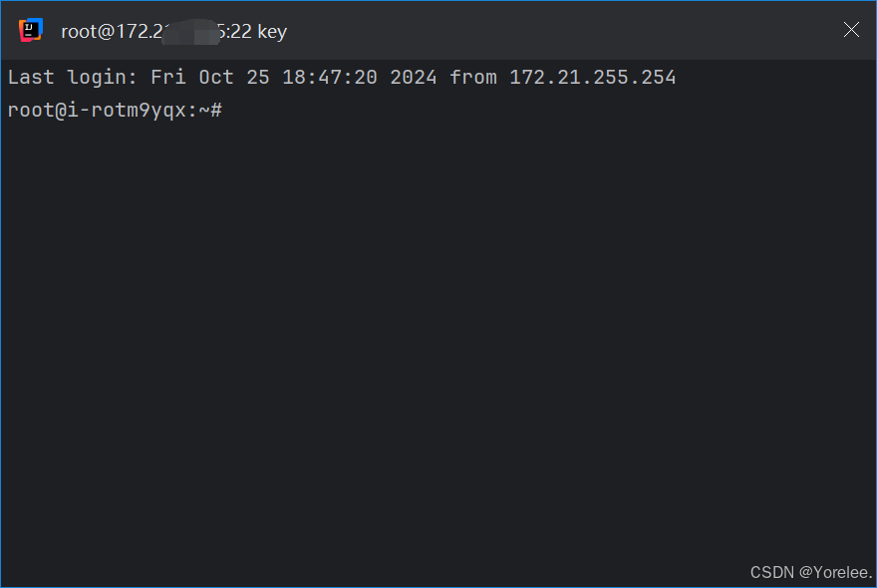Click the source IP 172.21.255.254

(x=592, y=77)
